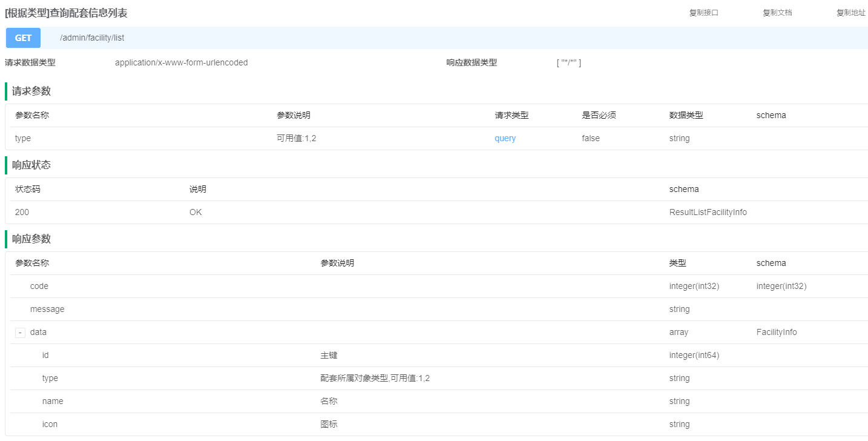
Task: Click the title [根据类型]查询配套信息列表
Action: 66,13
